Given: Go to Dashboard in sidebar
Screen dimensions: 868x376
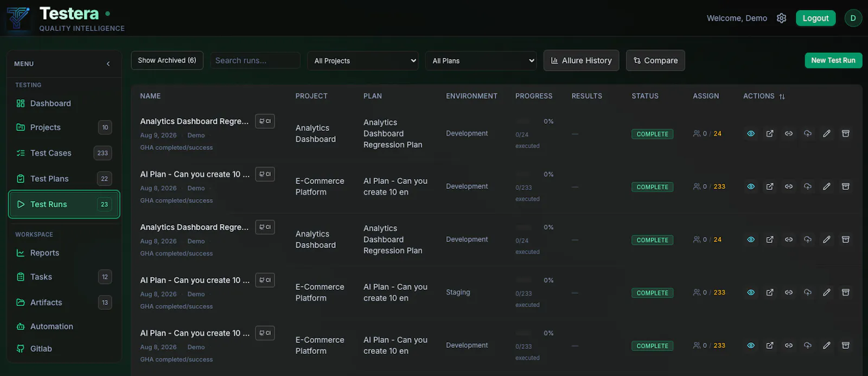Looking at the screenshot, I should 64,104.
